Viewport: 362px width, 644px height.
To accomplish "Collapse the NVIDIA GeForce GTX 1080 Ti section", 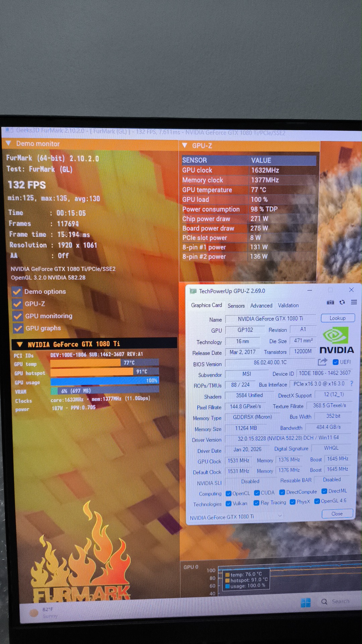I will pos(20,344).
